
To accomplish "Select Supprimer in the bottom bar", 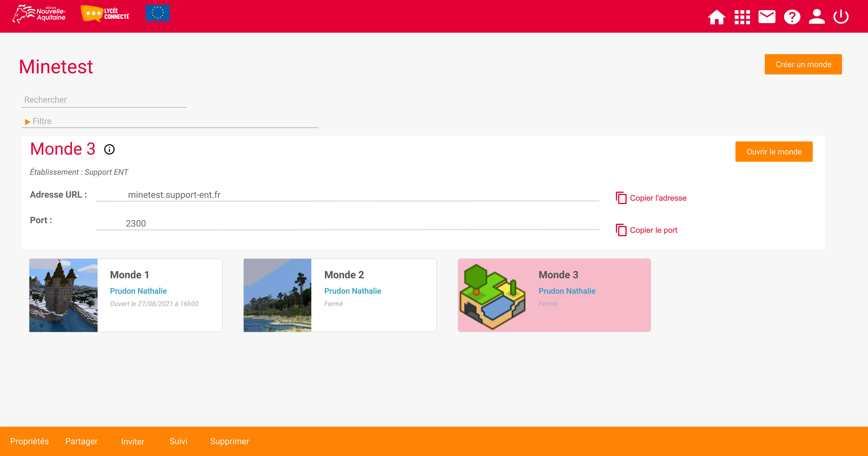I will click(x=230, y=441).
